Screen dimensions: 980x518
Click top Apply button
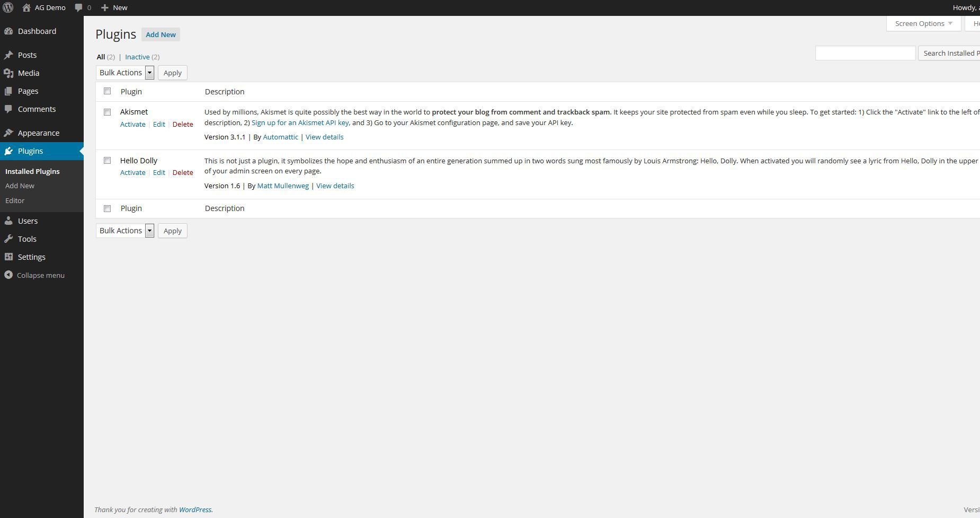(x=173, y=73)
